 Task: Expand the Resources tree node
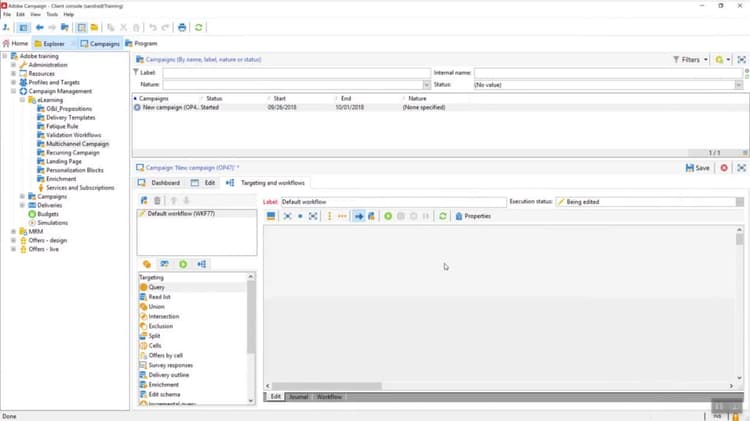pos(13,74)
